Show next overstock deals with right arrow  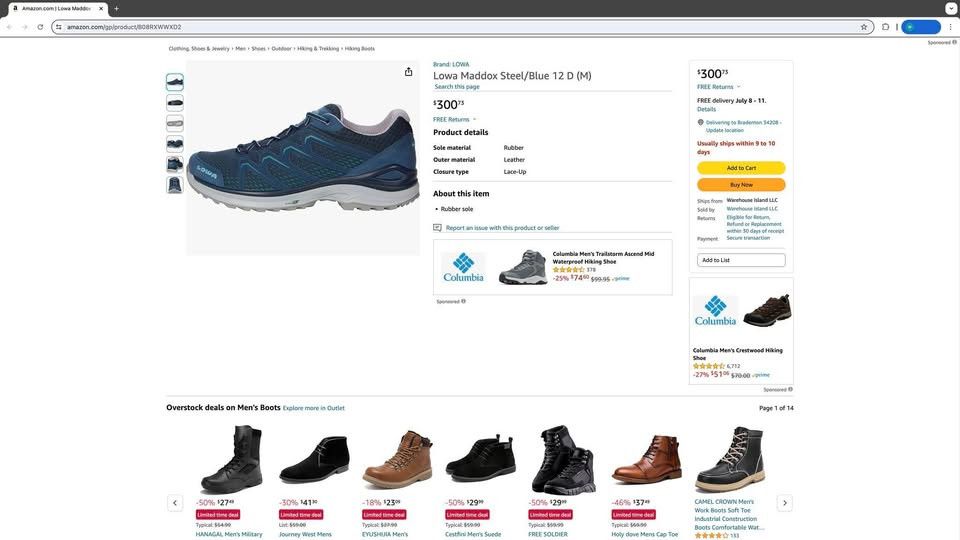click(785, 503)
